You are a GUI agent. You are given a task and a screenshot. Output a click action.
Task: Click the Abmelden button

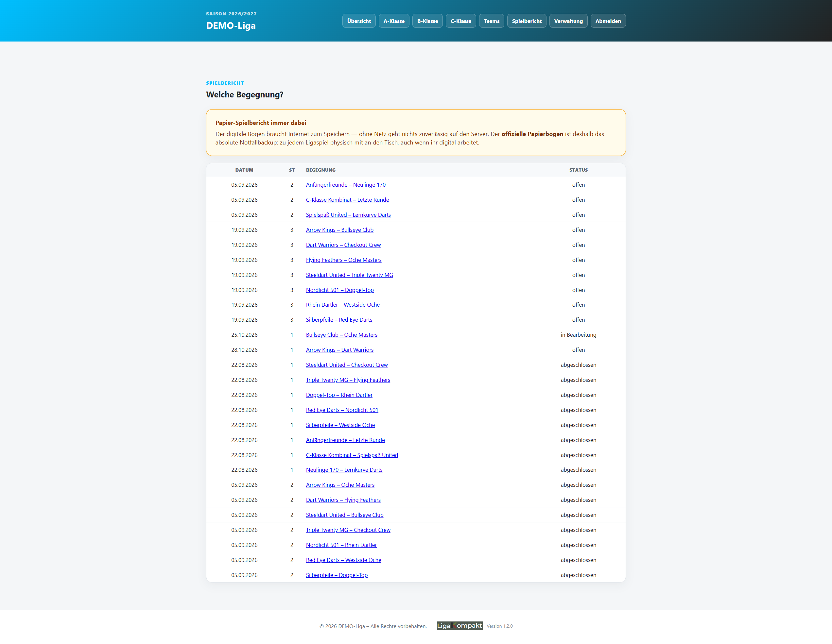tap(608, 21)
